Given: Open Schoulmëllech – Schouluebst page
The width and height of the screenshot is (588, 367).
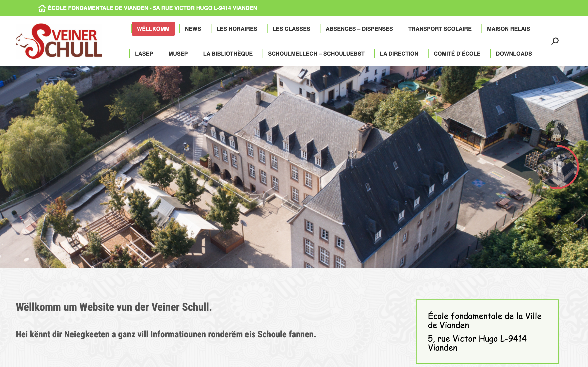Looking at the screenshot, I should point(316,54).
